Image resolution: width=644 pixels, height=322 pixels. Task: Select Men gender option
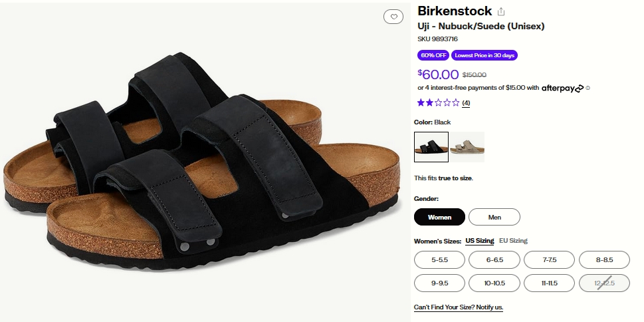coord(494,217)
